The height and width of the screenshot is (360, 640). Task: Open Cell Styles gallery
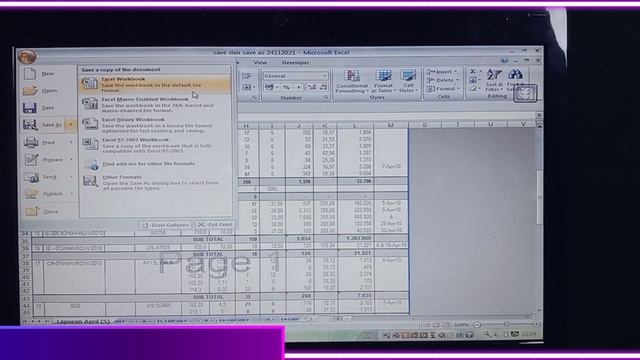[409, 82]
